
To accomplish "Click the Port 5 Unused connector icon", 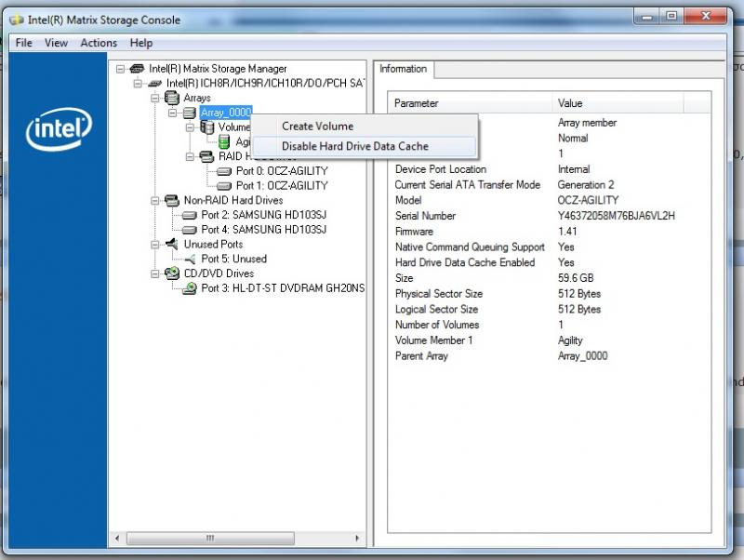I will coord(190,260).
